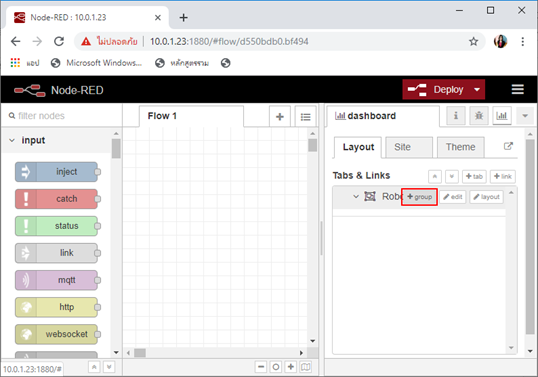This screenshot has height=377, width=538.
Task: Collapse the Robot tab tree chevron
Action: coord(356,197)
